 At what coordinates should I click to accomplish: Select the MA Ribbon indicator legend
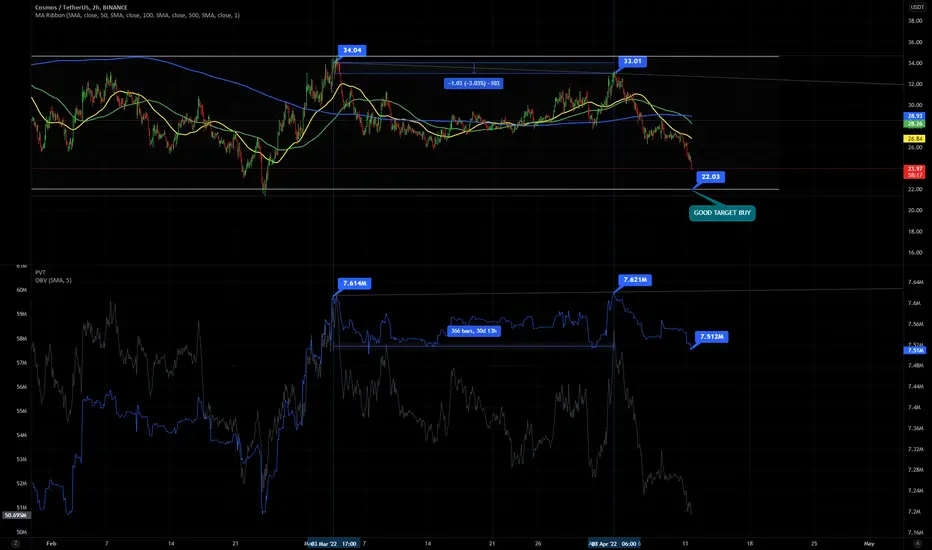point(137,15)
